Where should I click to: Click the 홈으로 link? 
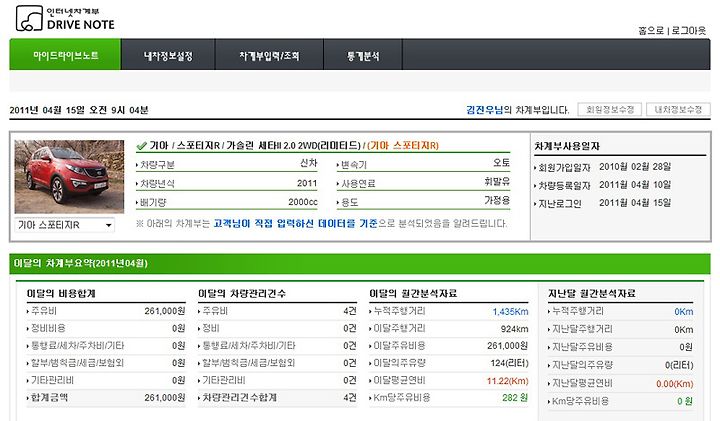coord(651,31)
